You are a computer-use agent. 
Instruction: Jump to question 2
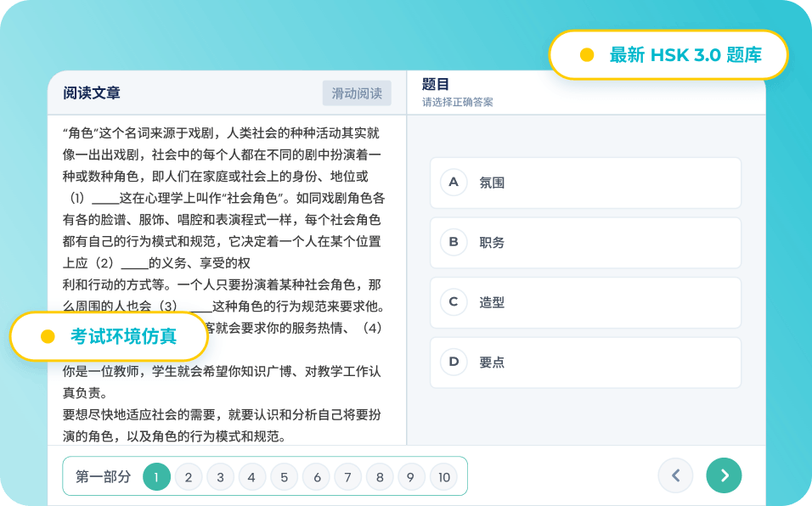click(189, 477)
